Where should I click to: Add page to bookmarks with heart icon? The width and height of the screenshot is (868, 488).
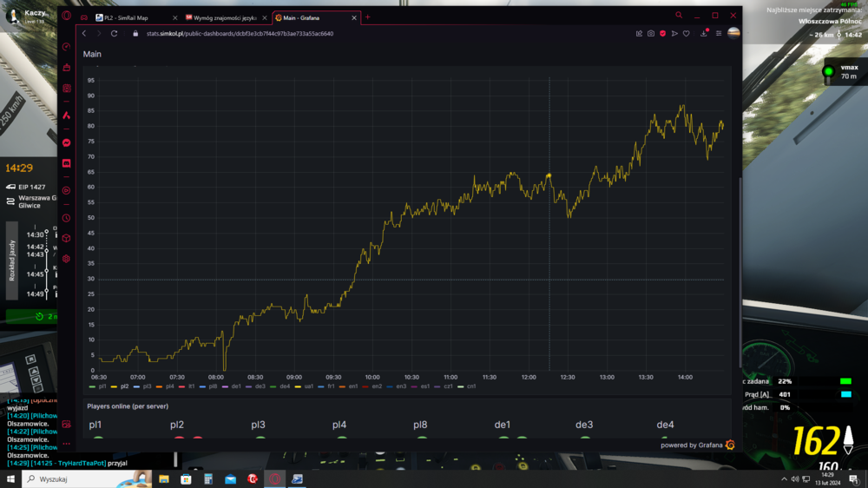point(686,34)
